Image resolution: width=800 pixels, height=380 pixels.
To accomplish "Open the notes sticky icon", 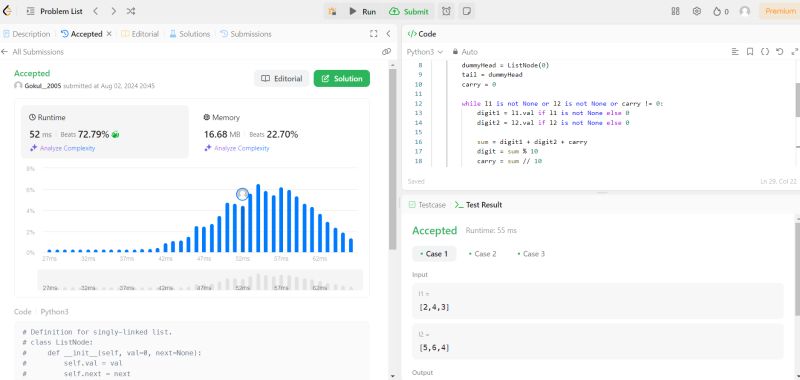I will coord(466,11).
